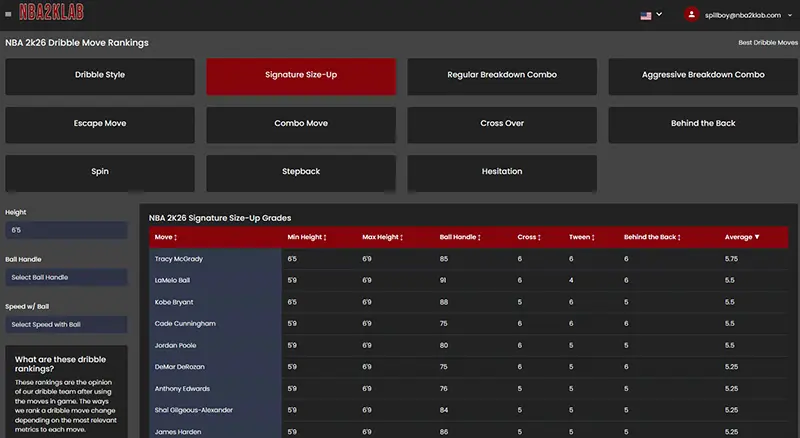Select the Signature Size-Up category

301,76
